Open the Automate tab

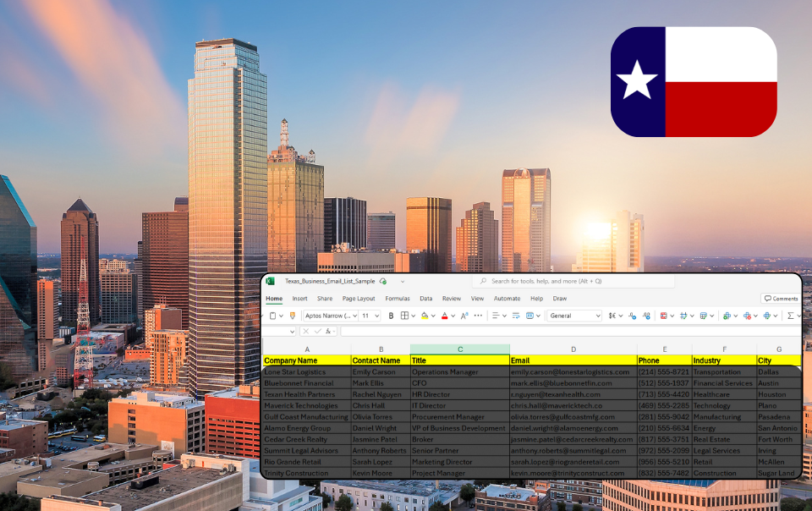507,299
